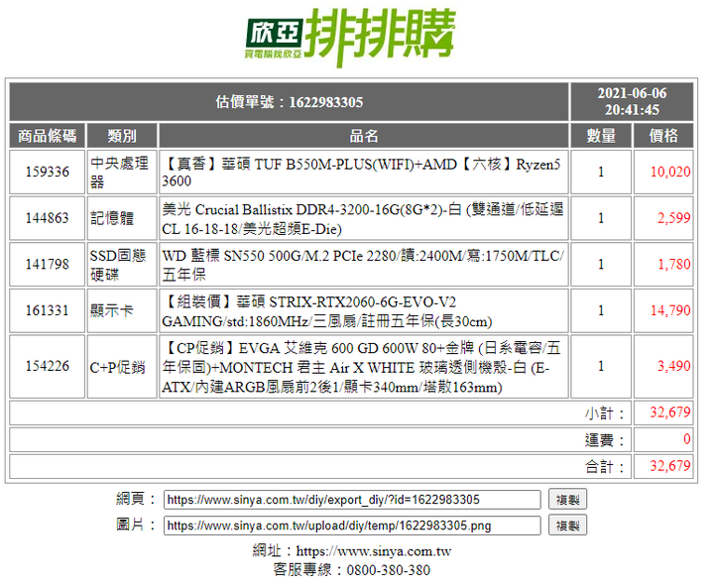Screen dimensions: 714x588
Task: Click the image URL input field
Action: (x=352, y=526)
